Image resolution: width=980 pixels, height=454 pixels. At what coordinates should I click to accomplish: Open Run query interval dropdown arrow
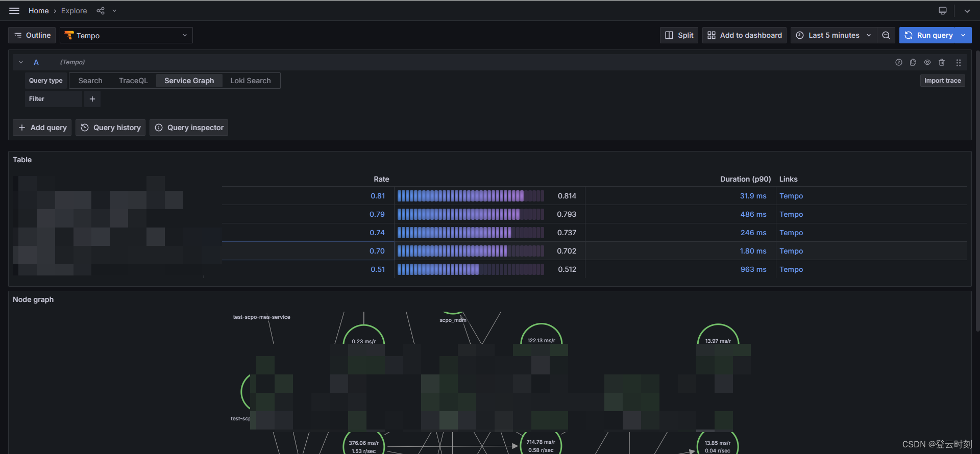click(x=963, y=35)
